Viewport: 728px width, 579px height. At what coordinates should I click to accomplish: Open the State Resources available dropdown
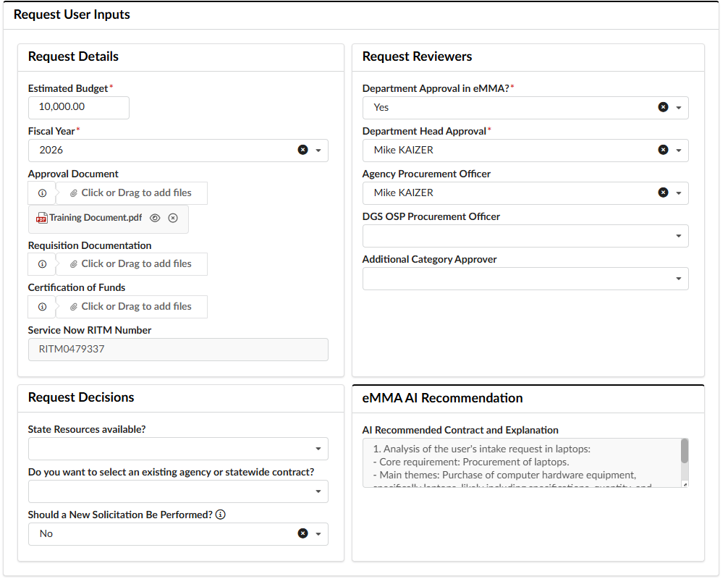pos(318,448)
